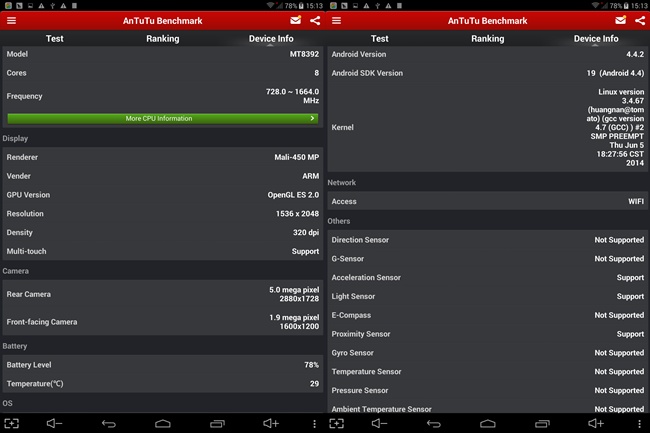The height and width of the screenshot is (433, 650).
Task: Open overflow menu in left navigation bar
Action: (x=314, y=423)
